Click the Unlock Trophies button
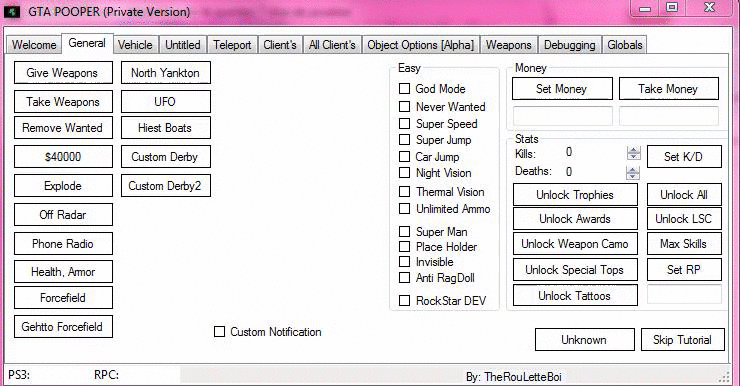The height and width of the screenshot is (386, 740). click(575, 195)
